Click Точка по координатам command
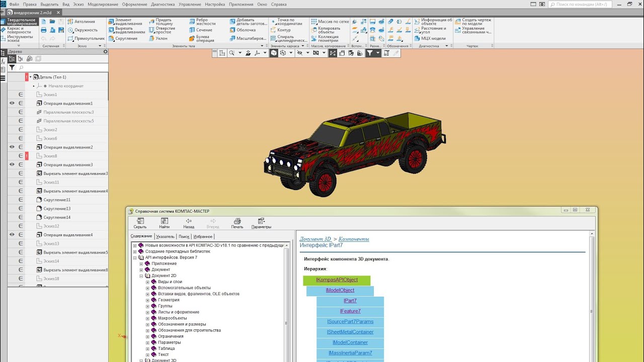Viewport: 644px width, 362px height. (286, 22)
